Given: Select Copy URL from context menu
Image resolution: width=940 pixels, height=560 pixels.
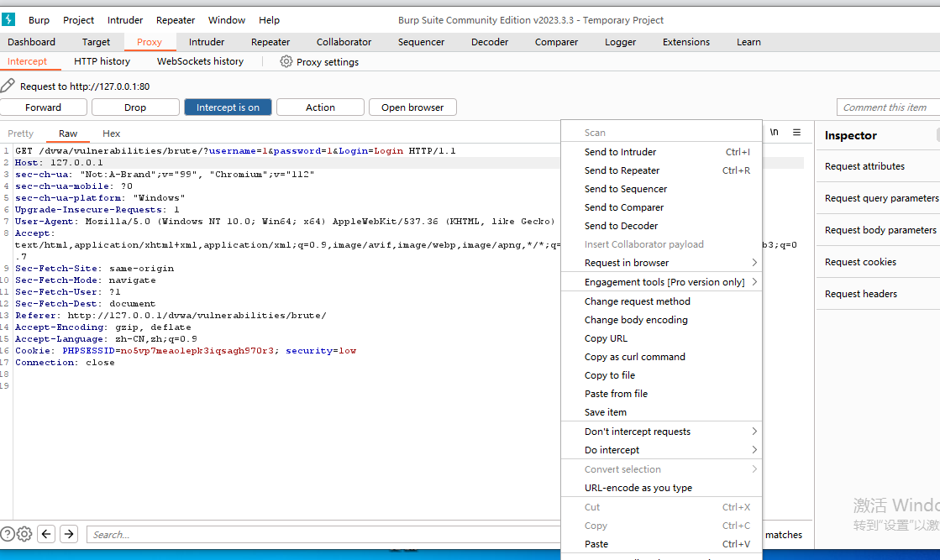Looking at the screenshot, I should (661, 338).
